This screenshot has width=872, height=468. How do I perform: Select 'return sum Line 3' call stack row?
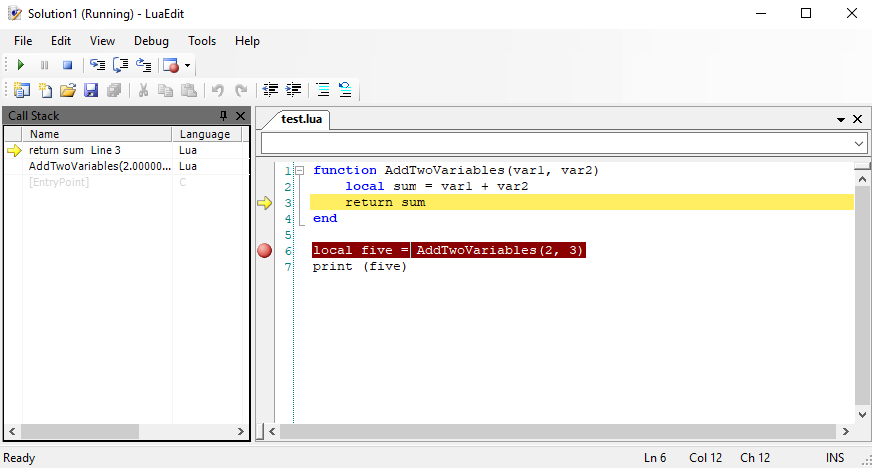(x=127, y=150)
